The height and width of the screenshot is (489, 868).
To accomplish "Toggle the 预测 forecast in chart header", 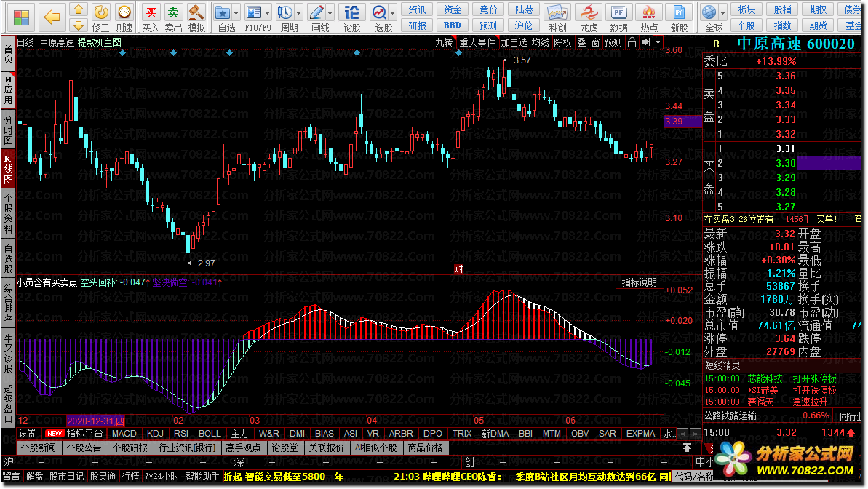I will pyautogui.click(x=613, y=43).
